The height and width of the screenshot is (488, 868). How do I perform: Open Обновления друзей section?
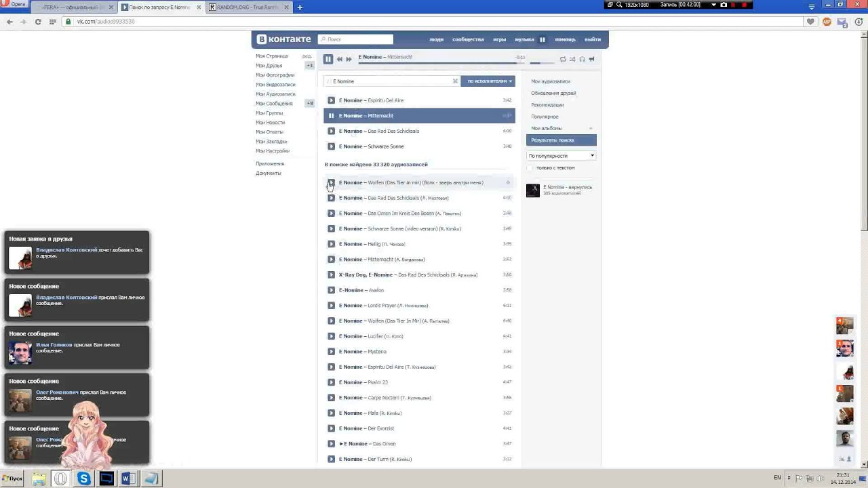pos(553,93)
